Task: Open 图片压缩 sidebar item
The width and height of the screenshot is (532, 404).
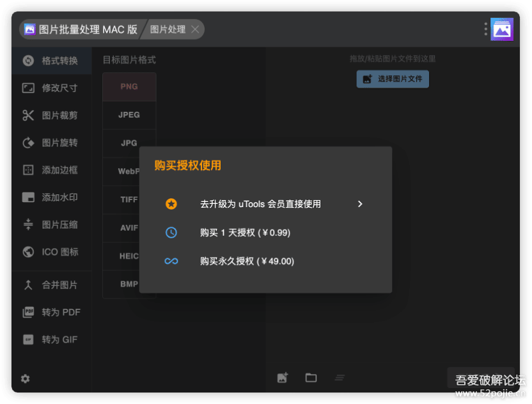Action: 52,224
